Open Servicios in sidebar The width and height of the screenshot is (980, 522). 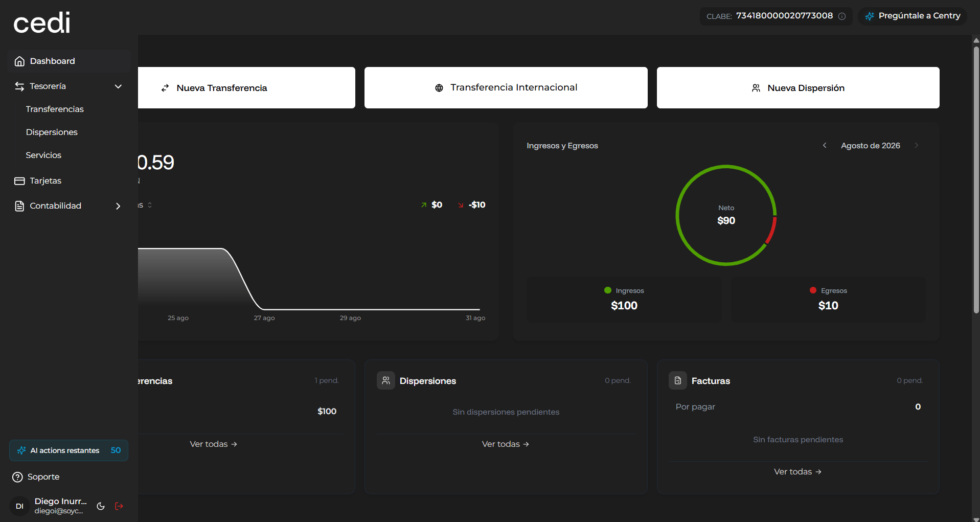tap(43, 155)
